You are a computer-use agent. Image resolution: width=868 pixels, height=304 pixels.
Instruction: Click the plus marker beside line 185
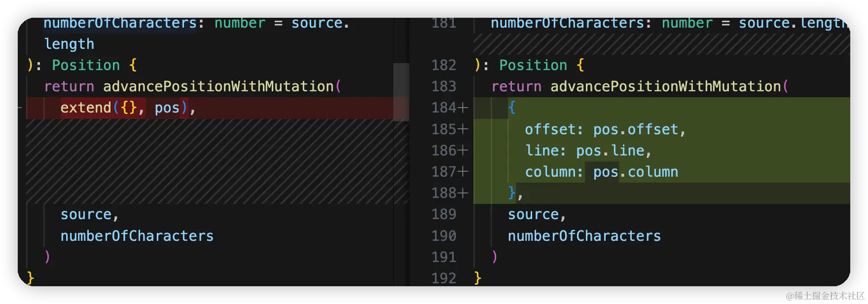click(463, 129)
